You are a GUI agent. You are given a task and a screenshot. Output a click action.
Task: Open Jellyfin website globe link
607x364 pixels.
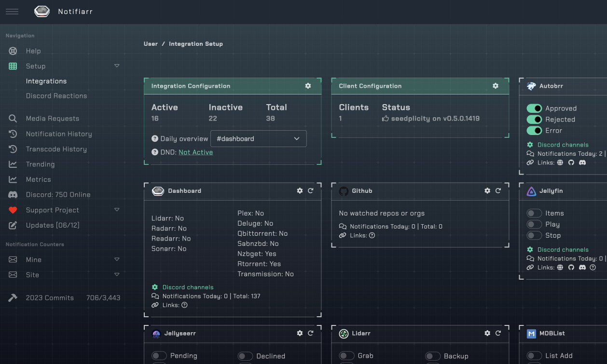pyautogui.click(x=560, y=268)
